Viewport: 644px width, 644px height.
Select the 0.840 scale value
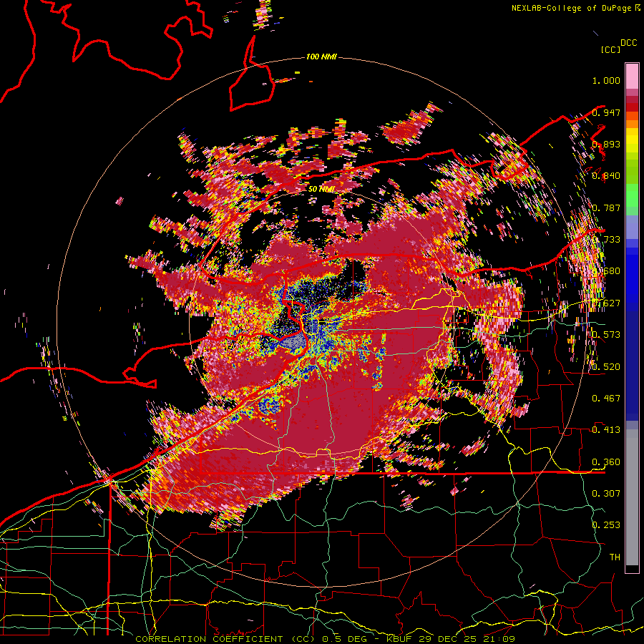click(606, 176)
